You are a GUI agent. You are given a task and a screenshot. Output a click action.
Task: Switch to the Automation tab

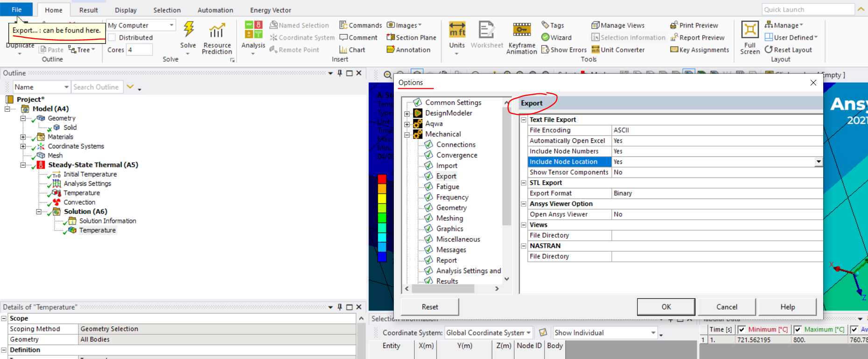pyautogui.click(x=215, y=10)
